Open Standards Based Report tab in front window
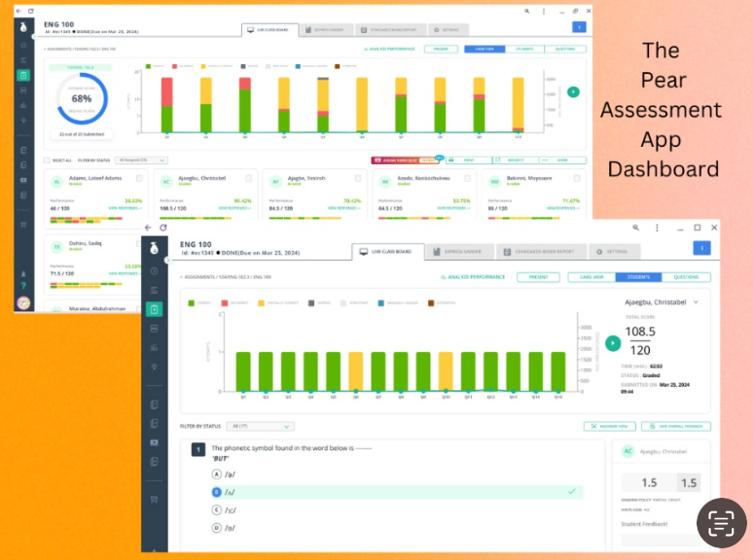The image size is (753, 560). pyautogui.click(x=541, y=252)
